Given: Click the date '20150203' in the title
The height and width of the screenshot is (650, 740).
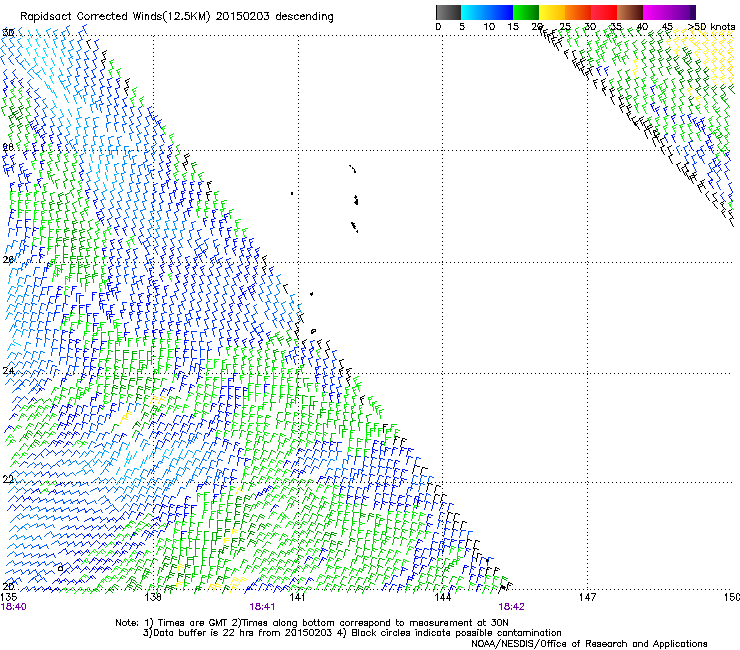Looking at the screenshot, I should point(243,16).
